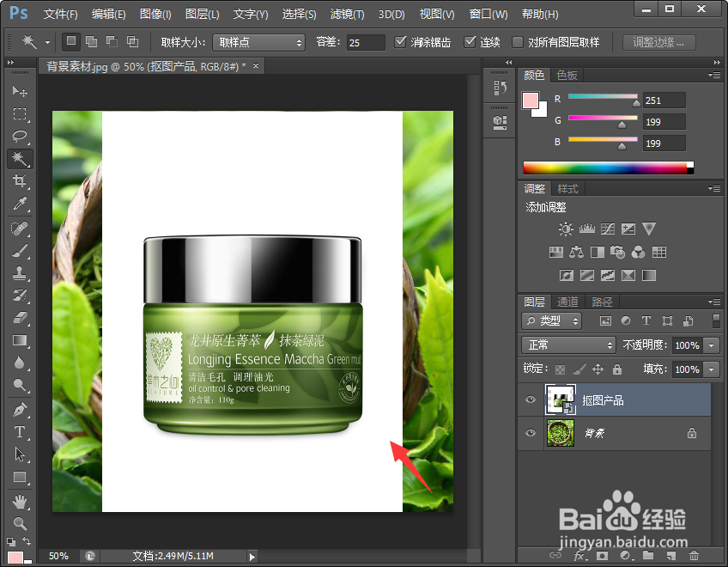728x567 pixels.
Task: Select the Move tool
Action: [20, 91]
